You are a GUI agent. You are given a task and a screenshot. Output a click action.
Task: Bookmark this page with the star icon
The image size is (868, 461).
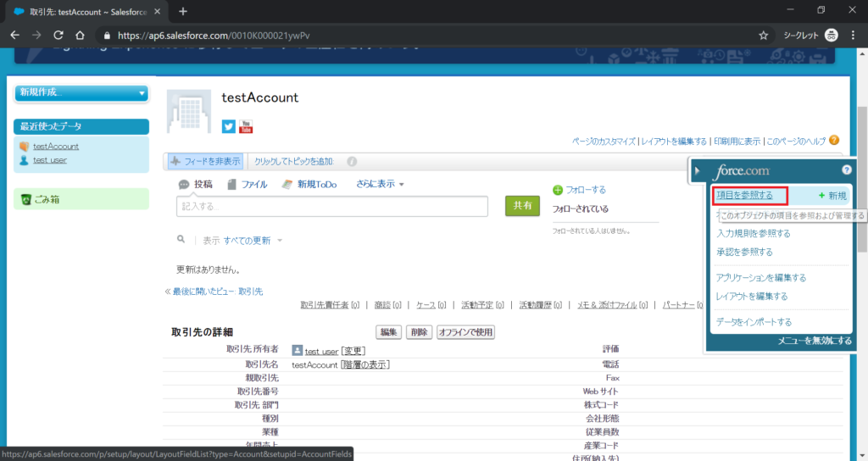tap(763, 36)
